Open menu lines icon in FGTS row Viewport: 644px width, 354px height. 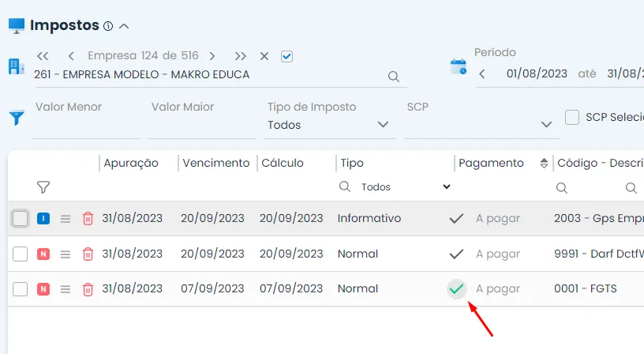click(x=66, y=289)
